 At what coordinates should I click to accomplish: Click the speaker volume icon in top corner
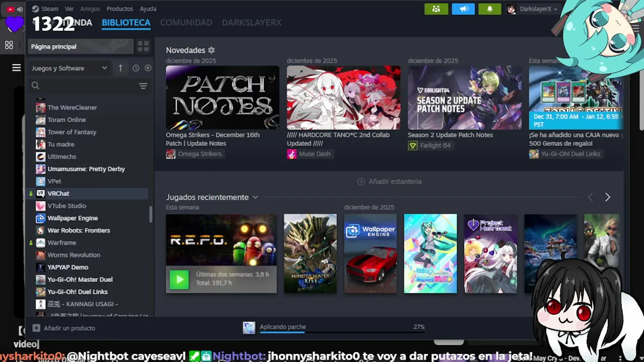coord(20,9)
